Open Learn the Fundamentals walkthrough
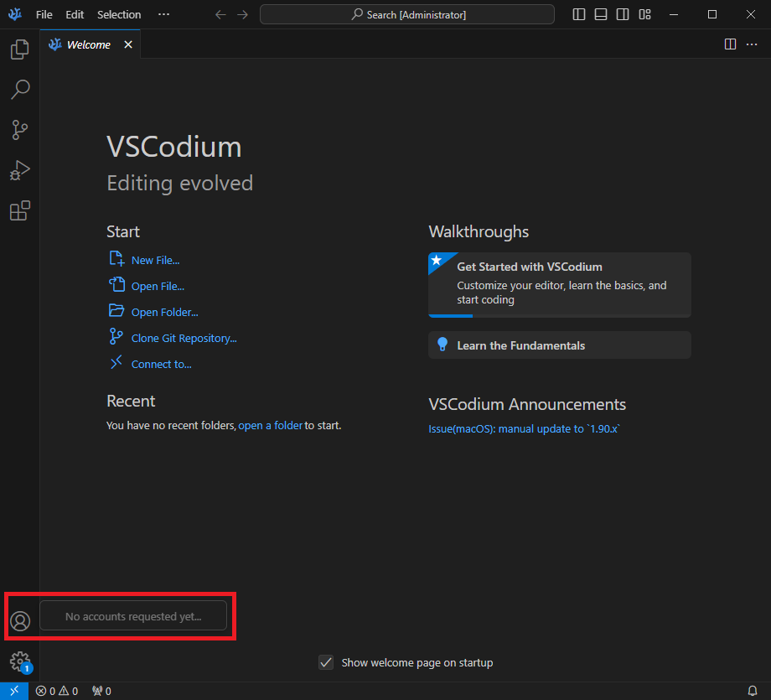 560,345
